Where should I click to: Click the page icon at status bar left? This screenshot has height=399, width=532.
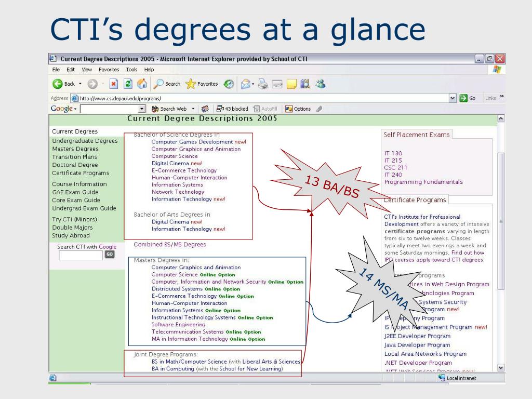click(x=53, y=378)
